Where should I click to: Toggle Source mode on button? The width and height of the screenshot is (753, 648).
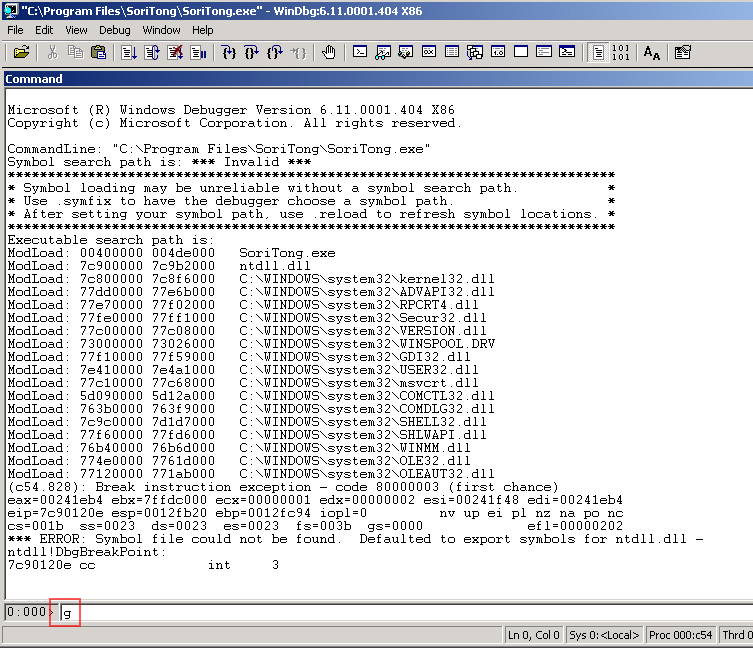597,52
